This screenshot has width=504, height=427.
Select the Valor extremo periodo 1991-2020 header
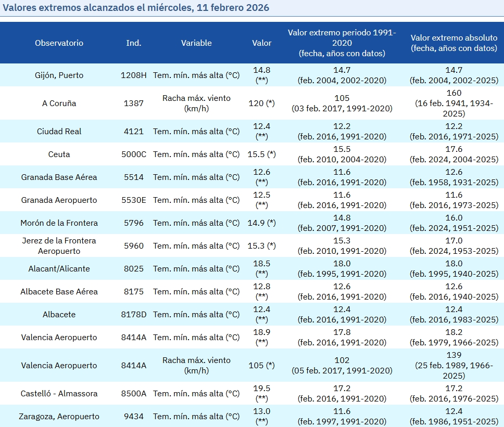342,43
